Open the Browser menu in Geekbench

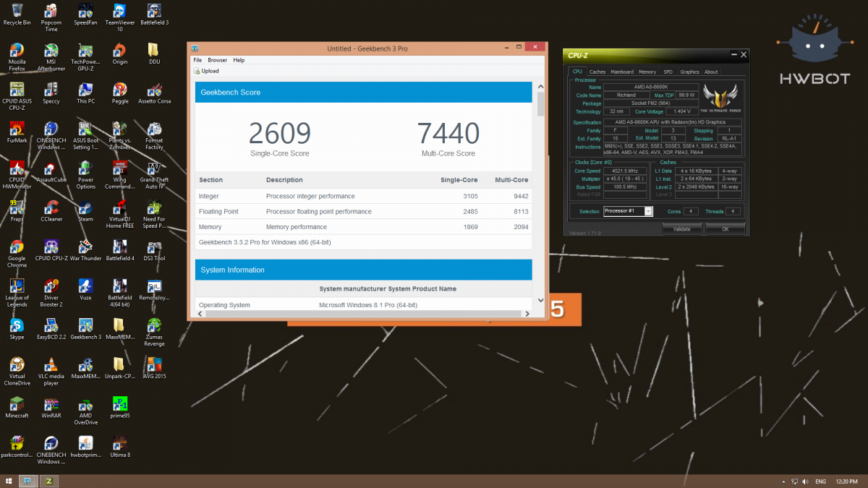tap(217, 60)
